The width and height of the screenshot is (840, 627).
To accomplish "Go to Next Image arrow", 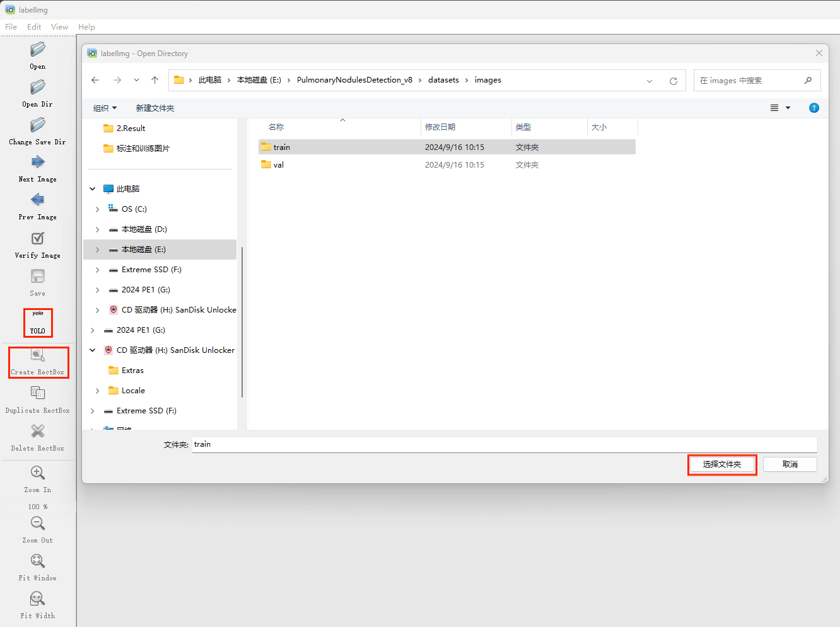I will [38, 162].
